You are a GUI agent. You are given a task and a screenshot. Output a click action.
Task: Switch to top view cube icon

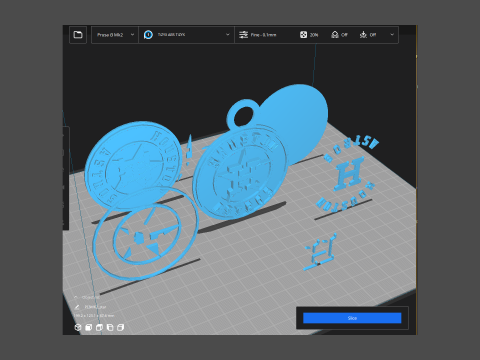(x=99, y=327)
